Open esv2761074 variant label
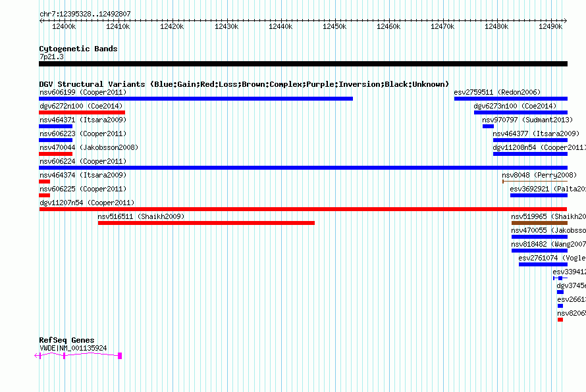 [x=552, y=258]
